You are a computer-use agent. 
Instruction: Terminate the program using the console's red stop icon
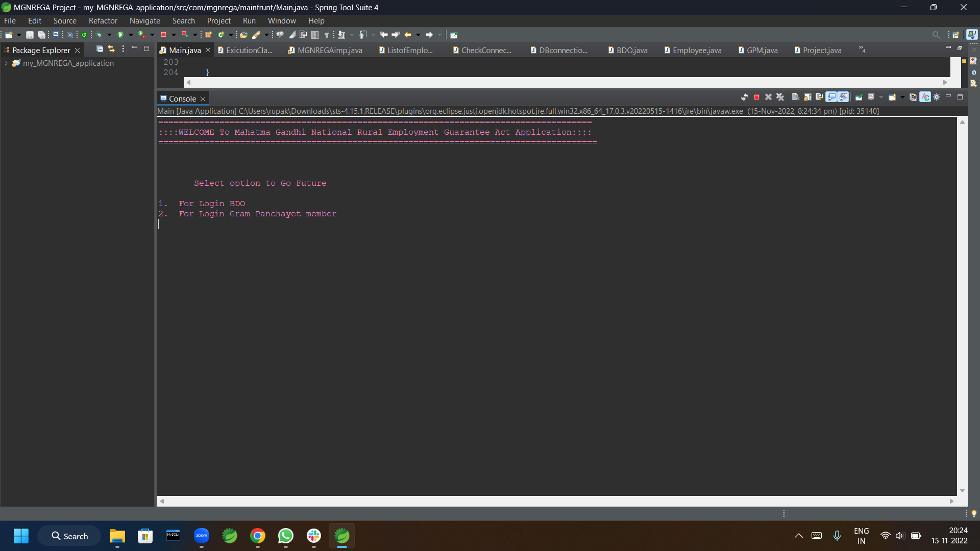756,97
